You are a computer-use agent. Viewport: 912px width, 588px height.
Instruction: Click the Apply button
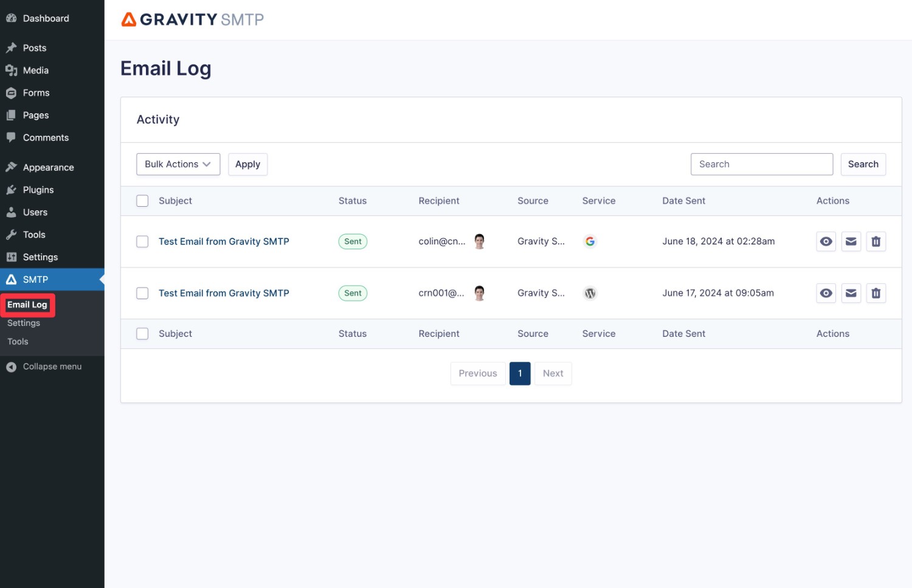click(247, 164)
